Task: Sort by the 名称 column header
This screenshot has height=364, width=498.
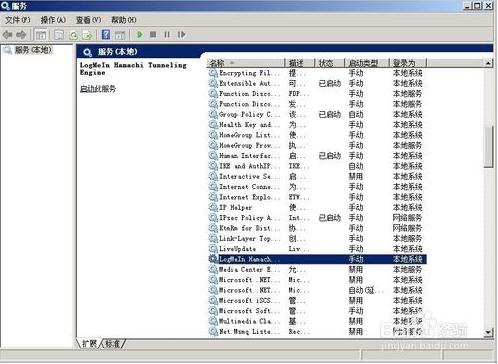Action: [246, 63]
